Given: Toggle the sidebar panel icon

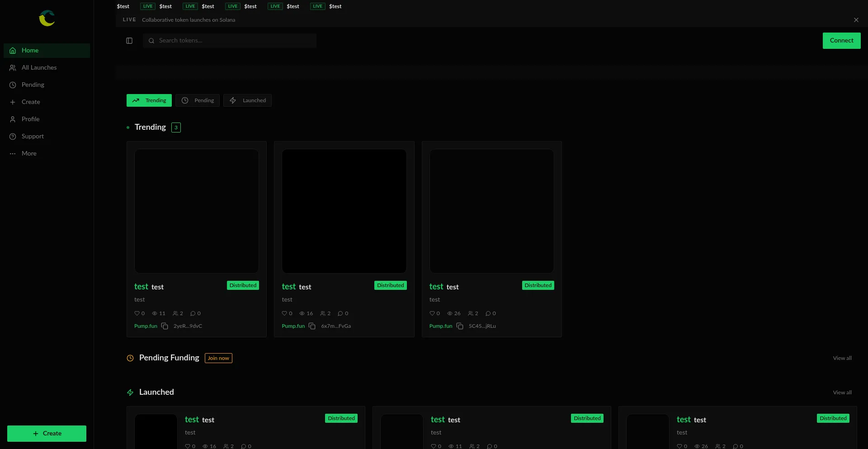Looking at the screenshot, I should click(129, 41).
